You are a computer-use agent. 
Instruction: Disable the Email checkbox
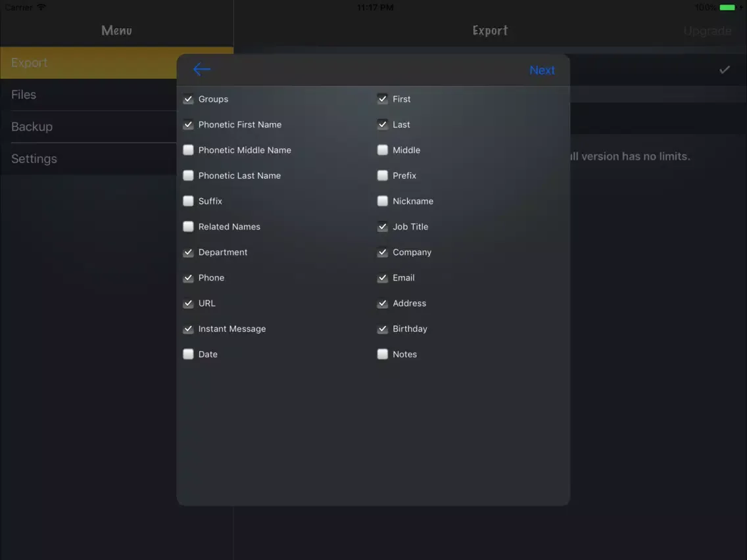click(x=383, y=277)
